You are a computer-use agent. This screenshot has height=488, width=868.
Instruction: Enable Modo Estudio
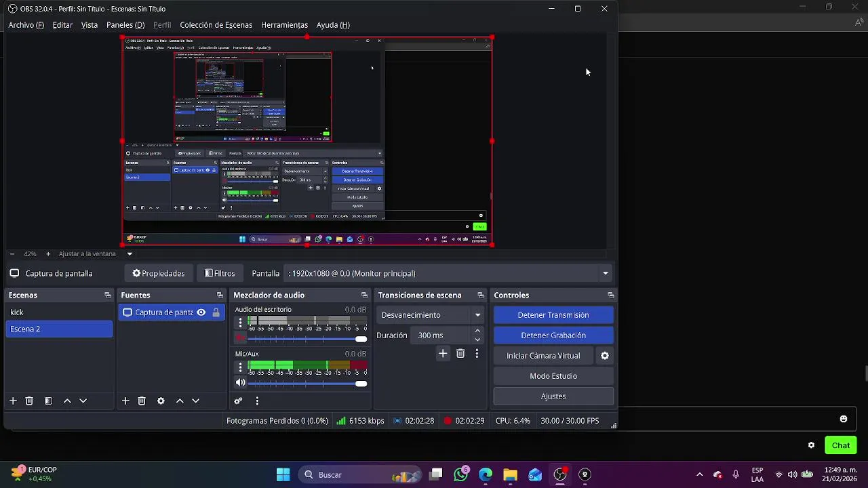point(553,376)
